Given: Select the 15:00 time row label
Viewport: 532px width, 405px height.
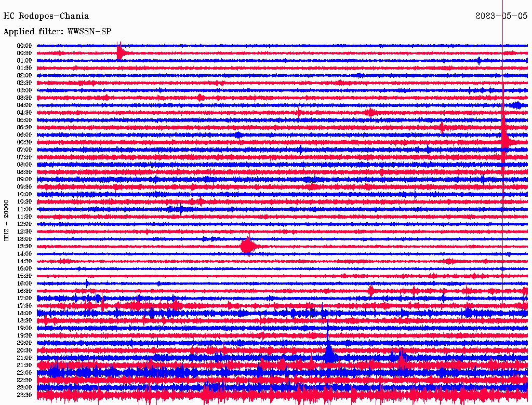Looking at the screenshot, I should coord(24,268).
